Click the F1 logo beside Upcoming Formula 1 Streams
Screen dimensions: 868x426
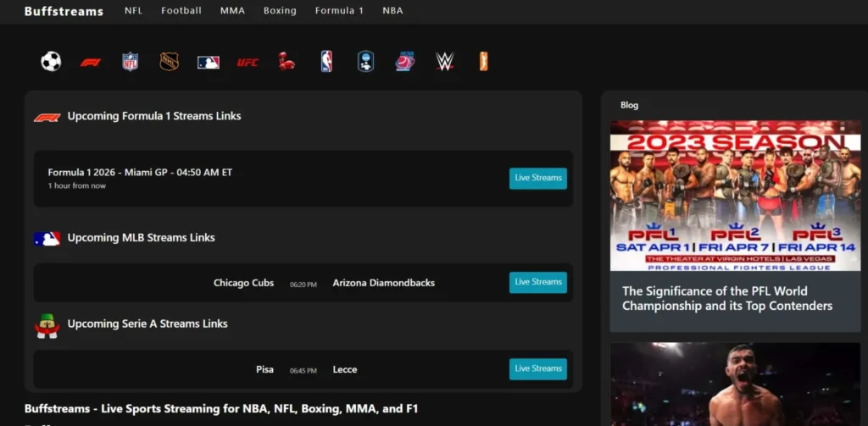47,117
